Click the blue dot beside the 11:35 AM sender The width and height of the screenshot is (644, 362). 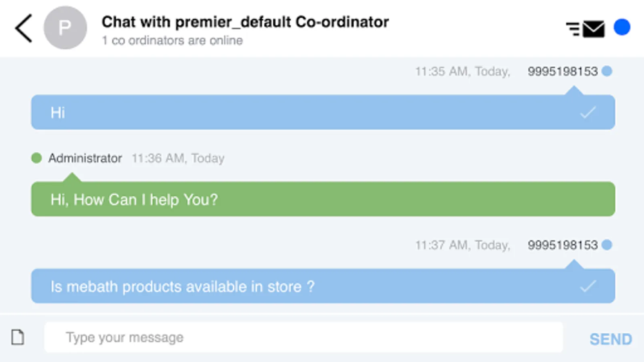(607, 71)
